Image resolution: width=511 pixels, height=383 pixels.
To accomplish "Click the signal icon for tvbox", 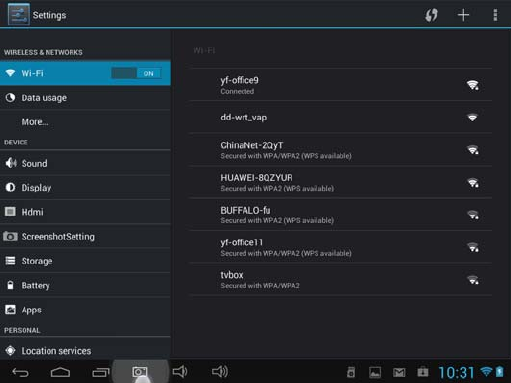I will (472, 279).
